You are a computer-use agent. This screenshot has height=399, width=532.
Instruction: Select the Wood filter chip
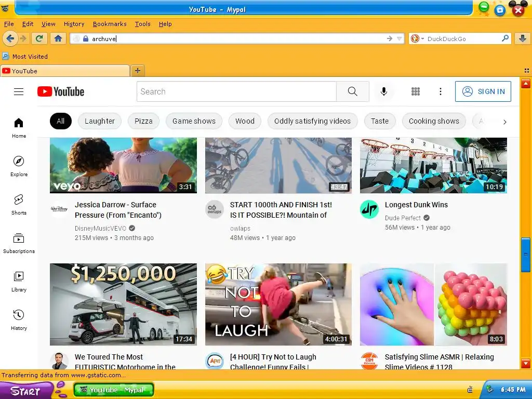click(x=245, y=121)
